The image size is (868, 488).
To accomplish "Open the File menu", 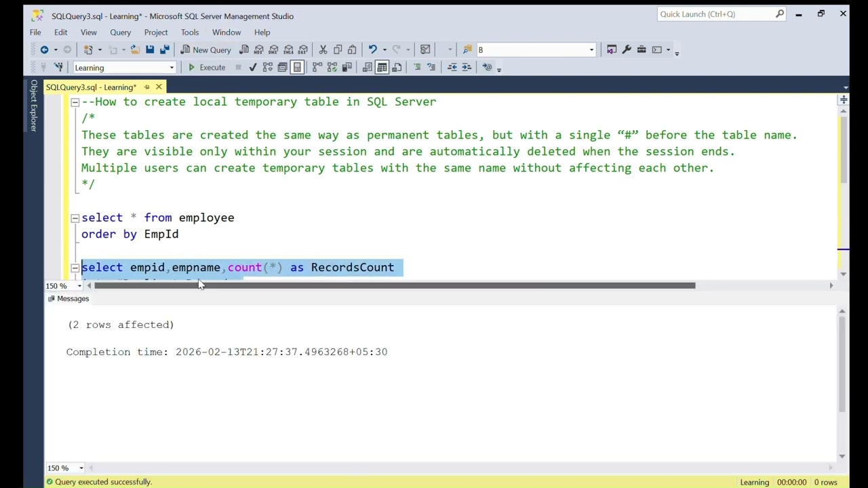I will (35, 32).
